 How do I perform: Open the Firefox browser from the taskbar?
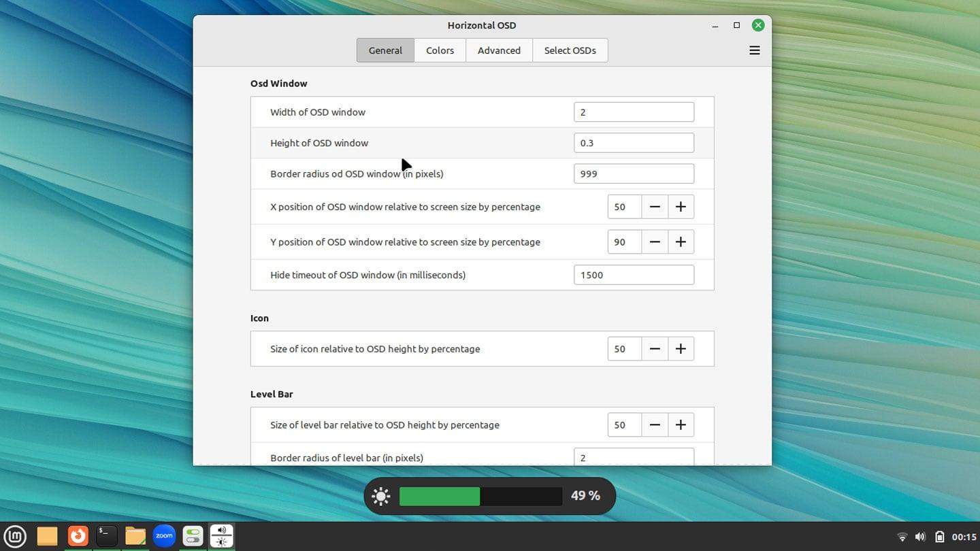pos(78,536)
